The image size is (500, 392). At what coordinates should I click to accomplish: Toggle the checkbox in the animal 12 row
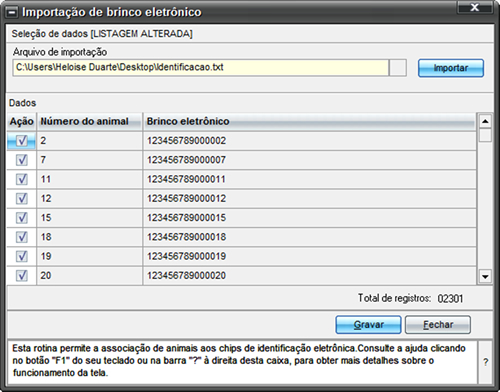click(22, 199)
